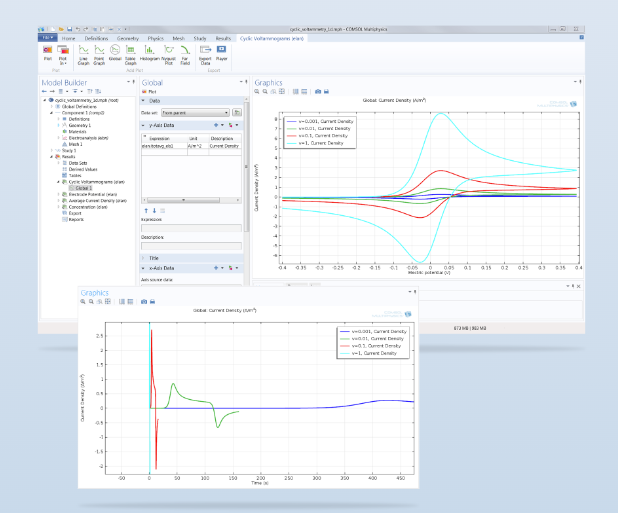Collapse the y-Axis Data section
The height and width of the screenshot is (513, 618).
point(143,125)
